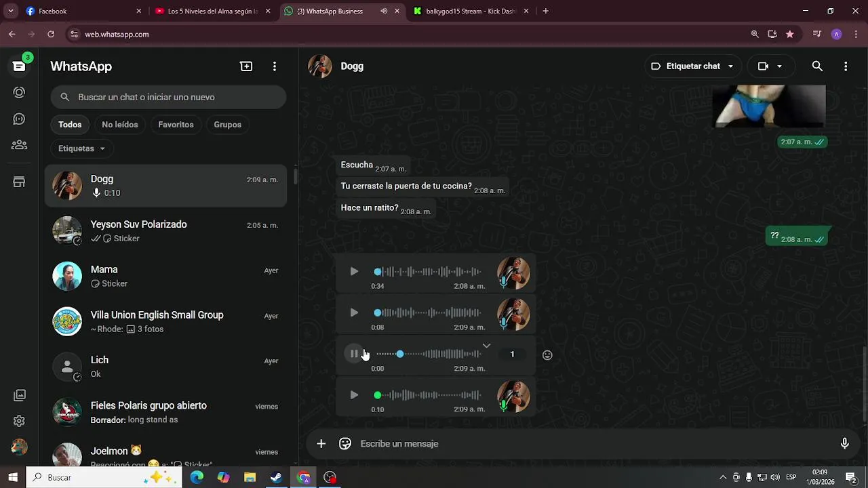Start a video call with Dogg

[x=763, y=66]
